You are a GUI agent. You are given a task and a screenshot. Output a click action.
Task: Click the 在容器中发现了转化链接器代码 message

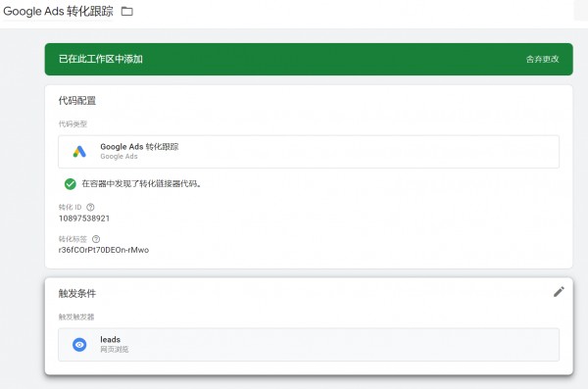[141, 184]
